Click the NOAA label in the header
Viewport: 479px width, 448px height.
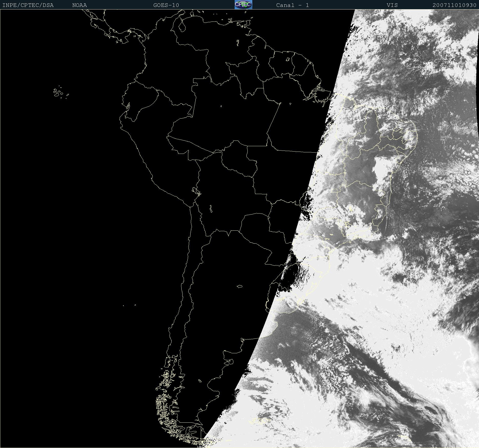click(x=79, y=5)
